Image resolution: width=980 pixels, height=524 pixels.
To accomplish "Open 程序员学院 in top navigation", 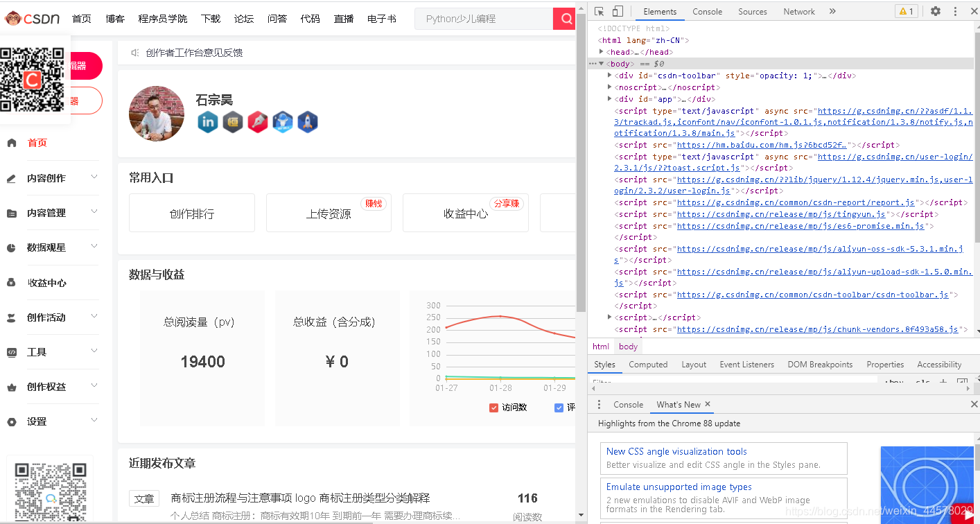I will click(x=162, y=19).
